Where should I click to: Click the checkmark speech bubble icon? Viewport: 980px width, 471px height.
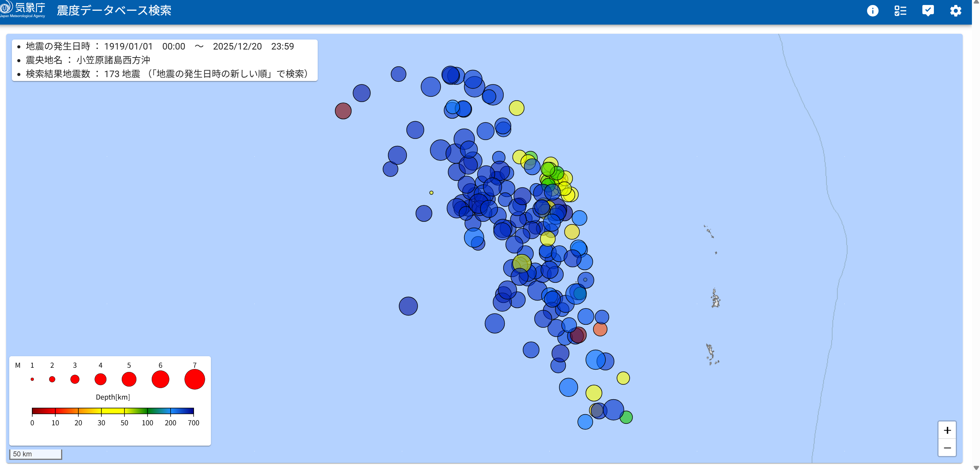pos(928,11)
